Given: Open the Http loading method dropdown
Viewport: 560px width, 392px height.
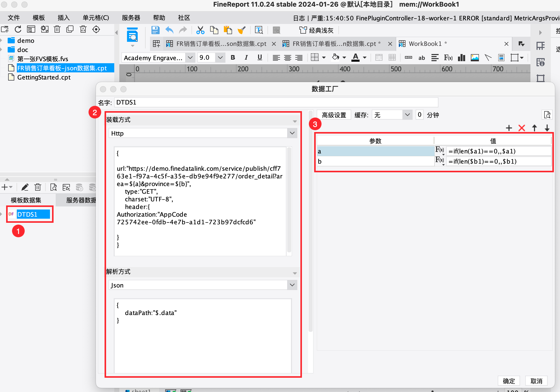Looking at the screenshot, I should click(292, 133).
